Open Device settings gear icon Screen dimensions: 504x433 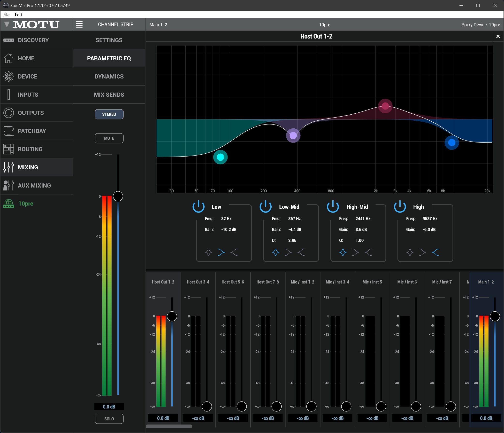point(8,77)
